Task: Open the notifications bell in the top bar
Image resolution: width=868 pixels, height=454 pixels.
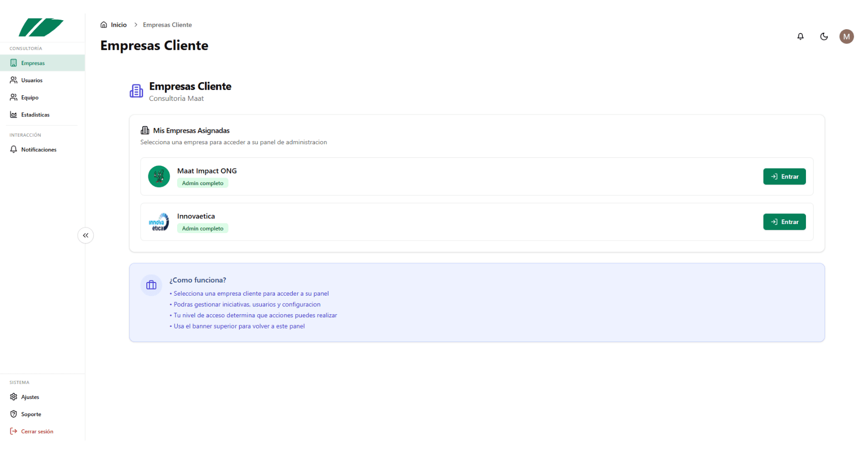Action: click(x=800, y=36)
